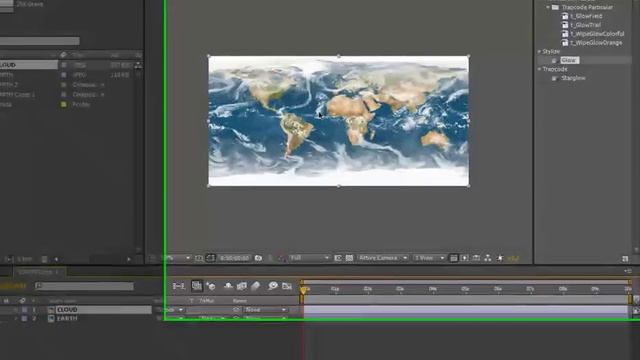Open the Active Camera view dropdown
Viewport: 640px width, 360px height.
click(x=383, y=258)
